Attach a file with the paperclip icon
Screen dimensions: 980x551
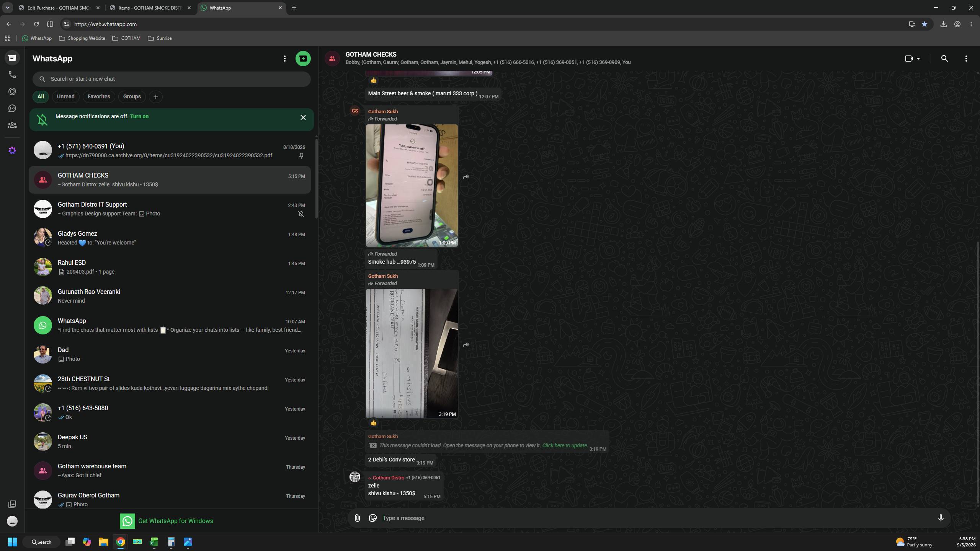[x=357, y=518]
